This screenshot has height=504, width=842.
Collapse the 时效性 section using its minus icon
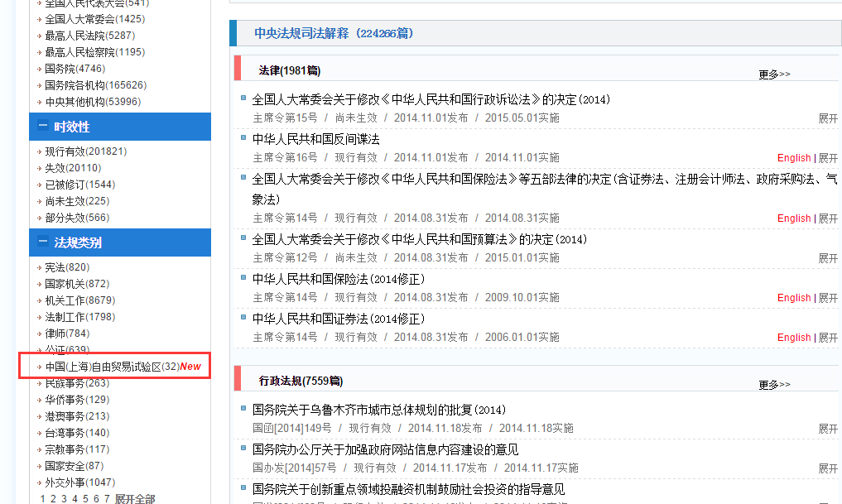click(42, 127)
